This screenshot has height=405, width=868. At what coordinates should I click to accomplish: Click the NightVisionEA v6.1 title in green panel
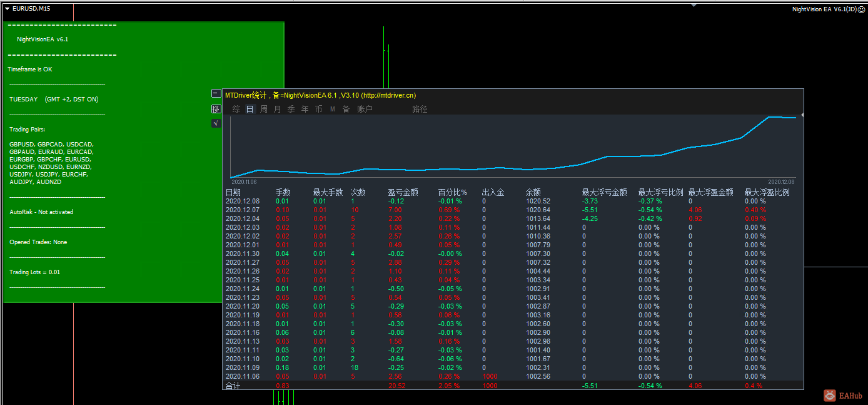point(43,39)
